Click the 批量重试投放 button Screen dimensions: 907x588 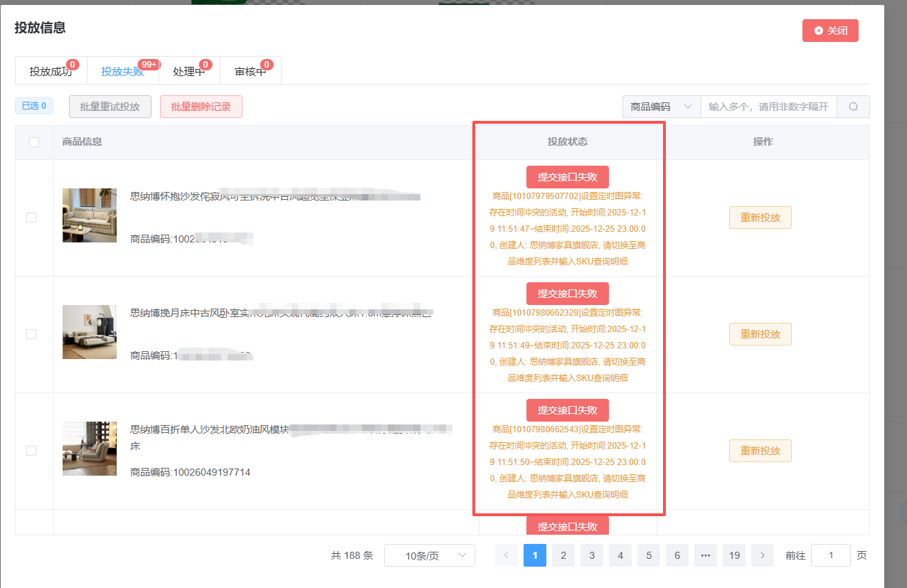(110, 107)
